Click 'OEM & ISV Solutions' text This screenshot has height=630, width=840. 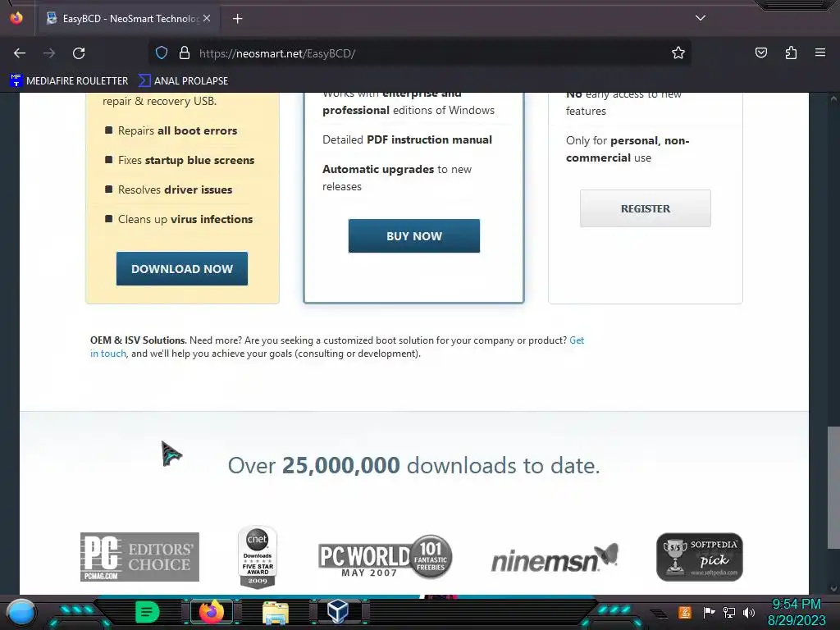[x=137, y=340]
